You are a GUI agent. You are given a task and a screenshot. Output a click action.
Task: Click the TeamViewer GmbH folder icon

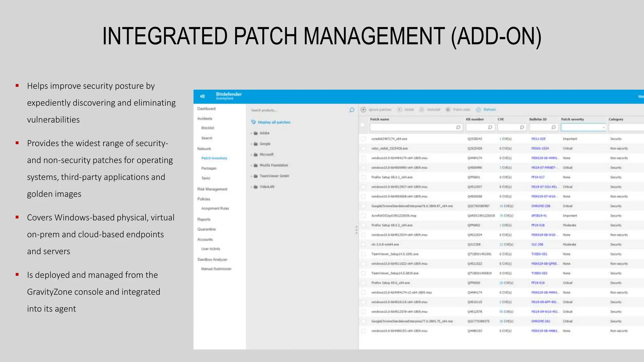[x=256, y=176]
